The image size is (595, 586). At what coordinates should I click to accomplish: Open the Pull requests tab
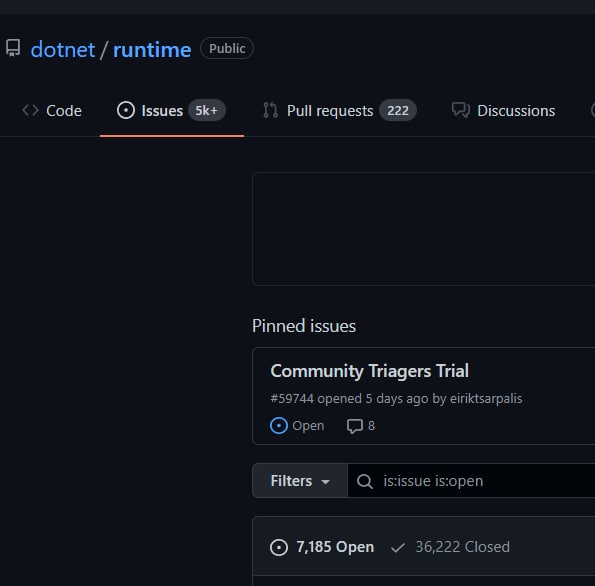pyautogui.click(x=340, y=111)
